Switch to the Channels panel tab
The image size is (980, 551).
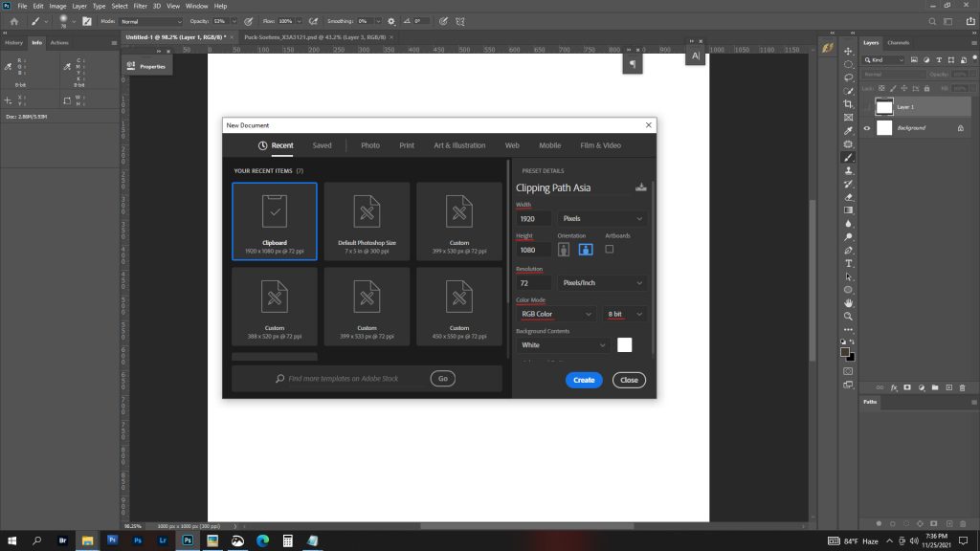pyautogui.click(x=898, y=43)
